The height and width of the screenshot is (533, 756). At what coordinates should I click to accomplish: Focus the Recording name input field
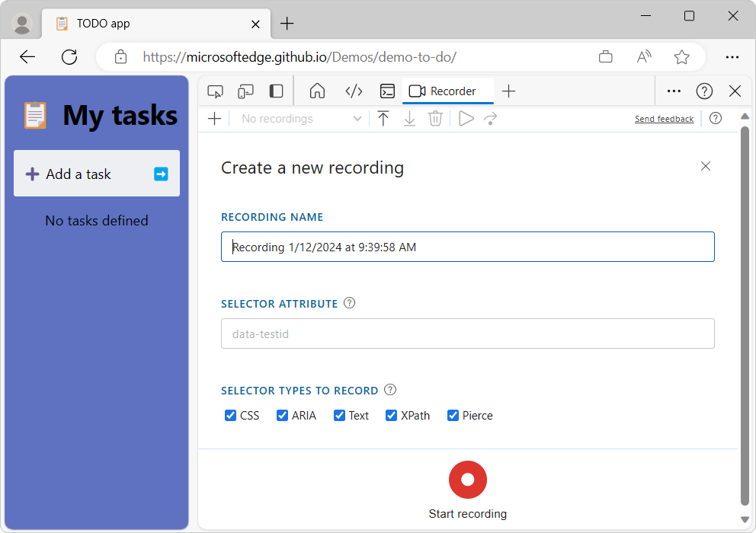tap(468, 247)
